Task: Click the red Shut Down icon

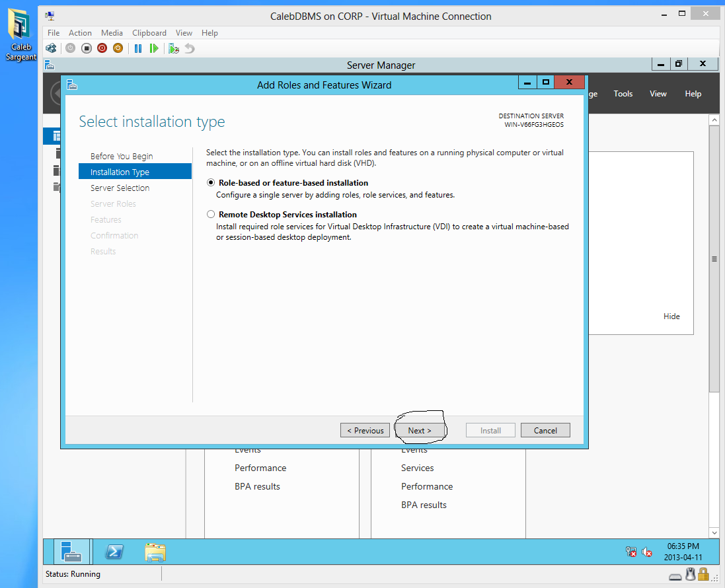Action: [102, 48]
